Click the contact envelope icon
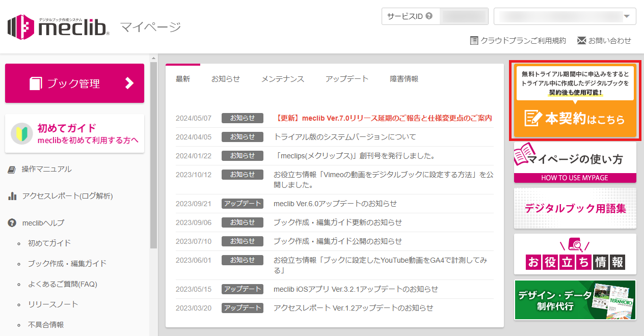The width and height of the screenshot is (644, 336). (x=581, y=41)
